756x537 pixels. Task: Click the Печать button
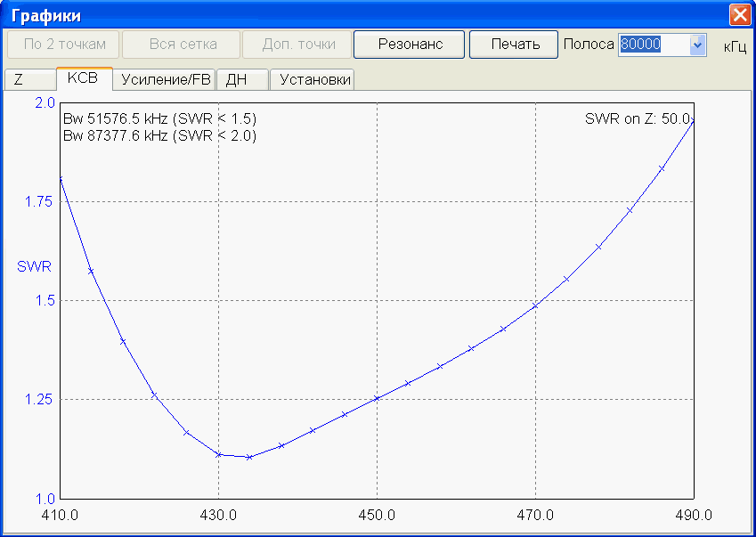(x=516, y=45)
